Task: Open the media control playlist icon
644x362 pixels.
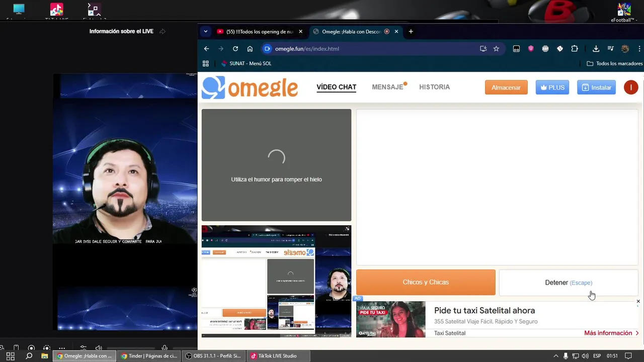Action: [610, 49]
